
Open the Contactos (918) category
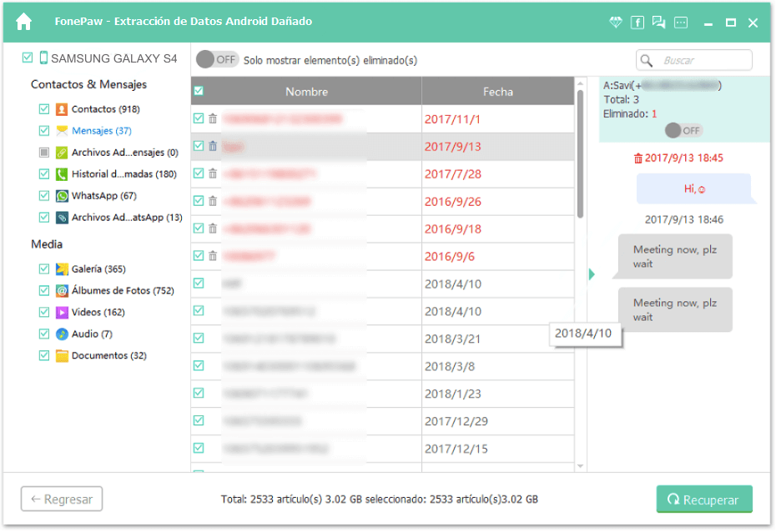point(105,109)
